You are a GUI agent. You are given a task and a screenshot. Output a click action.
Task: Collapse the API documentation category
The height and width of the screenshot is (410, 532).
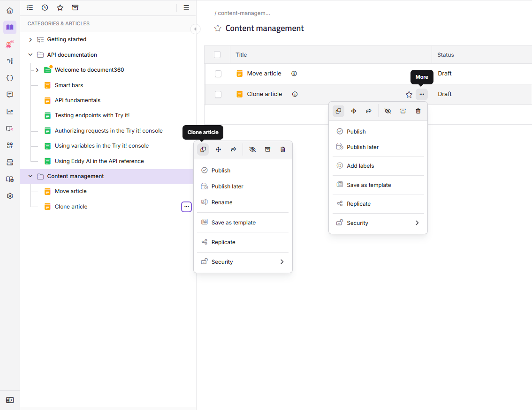[x=30, y=54]
